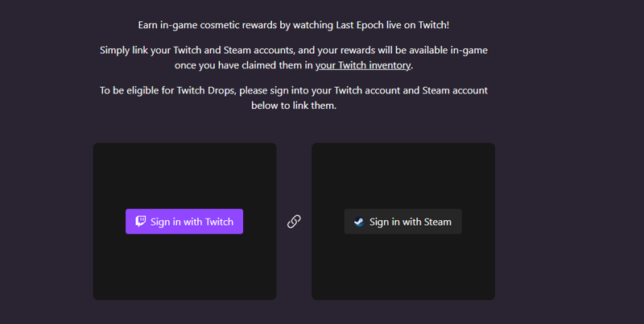Click the Twitch logo icon in the purple button

coord(140,221)
